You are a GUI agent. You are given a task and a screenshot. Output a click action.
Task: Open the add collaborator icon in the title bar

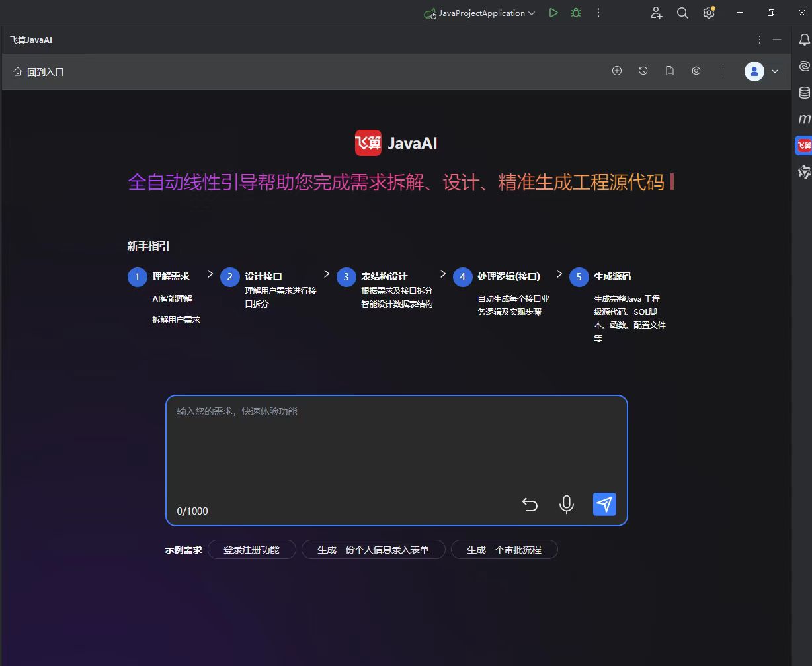coord(656,13)
